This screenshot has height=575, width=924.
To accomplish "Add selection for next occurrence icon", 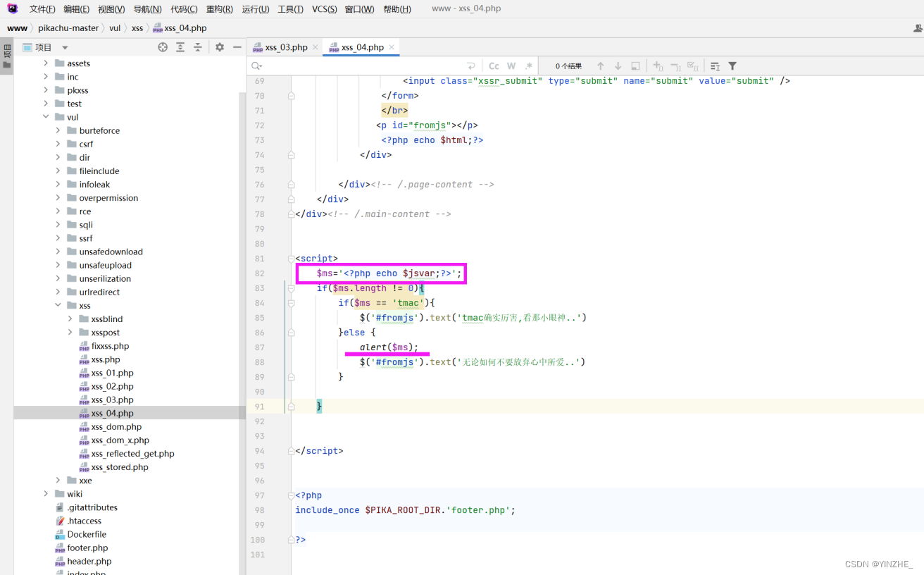I will pyautogui.click(x=658, y=66).
